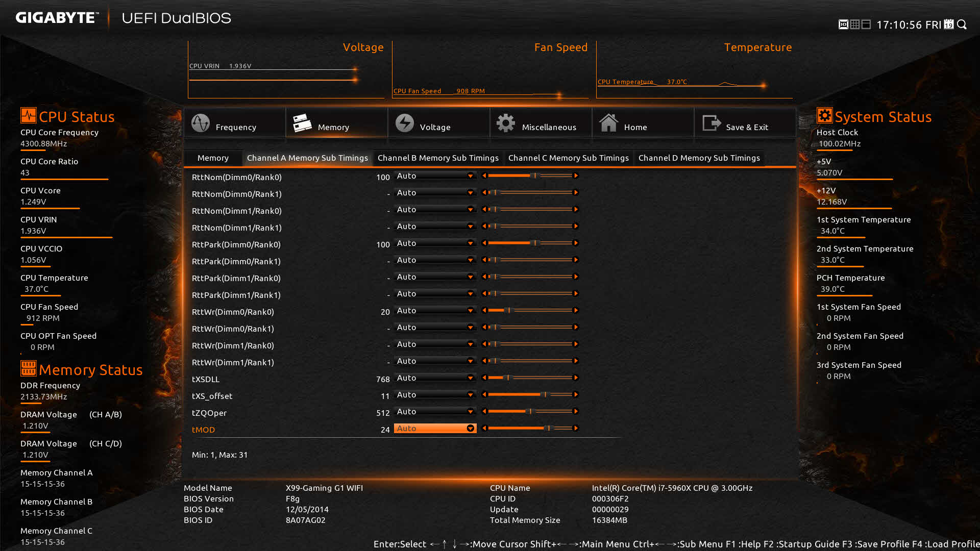Go to Miscellaneous settings
The image size is (980, 551).
coord(541,123)
